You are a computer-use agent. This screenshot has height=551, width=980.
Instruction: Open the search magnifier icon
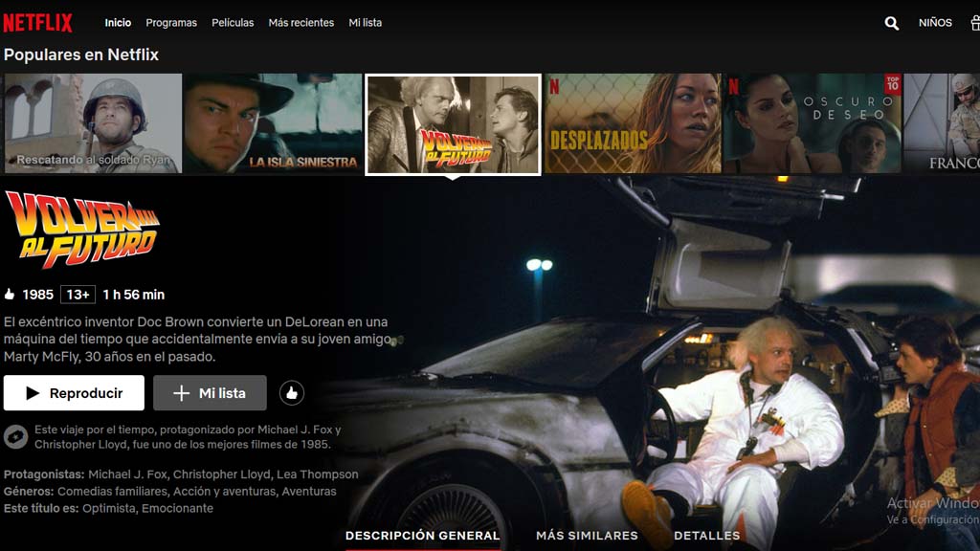pyautogui.click(x=892, y=23)
